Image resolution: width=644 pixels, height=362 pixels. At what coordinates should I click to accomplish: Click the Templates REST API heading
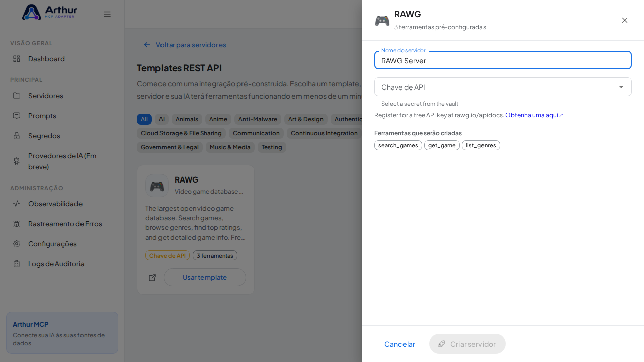click(x=179, y=68)
